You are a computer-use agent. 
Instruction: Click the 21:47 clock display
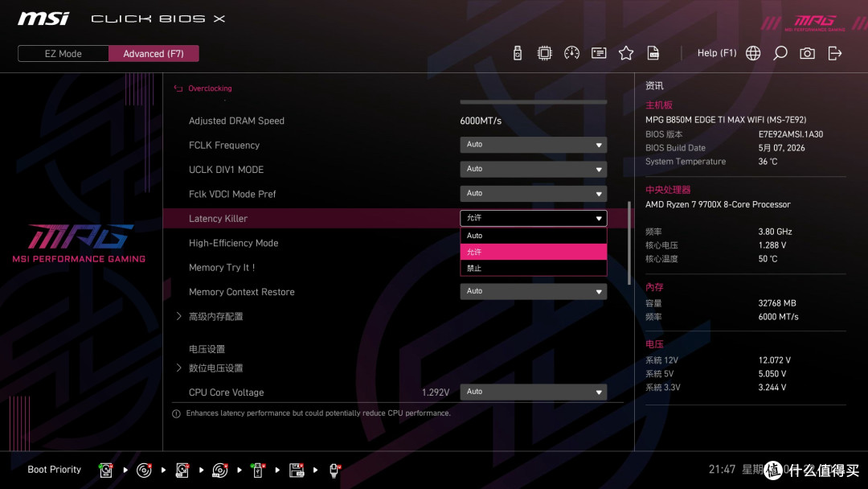coord(722,469)
